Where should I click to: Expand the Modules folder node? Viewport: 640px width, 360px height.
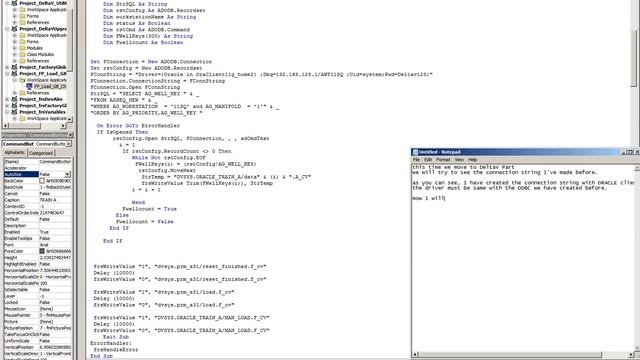pos(15,48)
